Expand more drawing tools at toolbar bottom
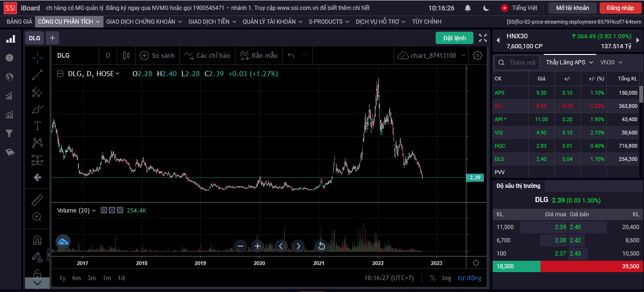Screen dimensions: 644x292 [37, 283]
